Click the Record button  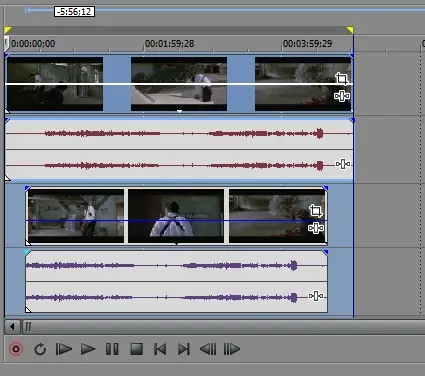[16, 349]
